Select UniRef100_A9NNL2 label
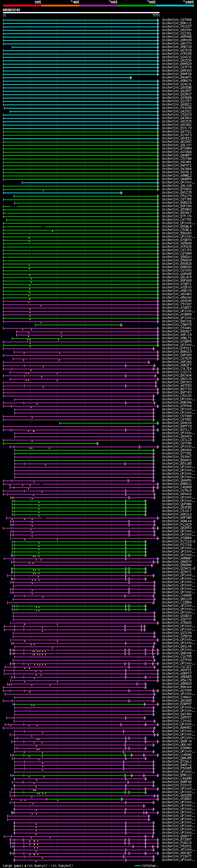197x868 pixels. pyautogui.click(x=177, y=176)
